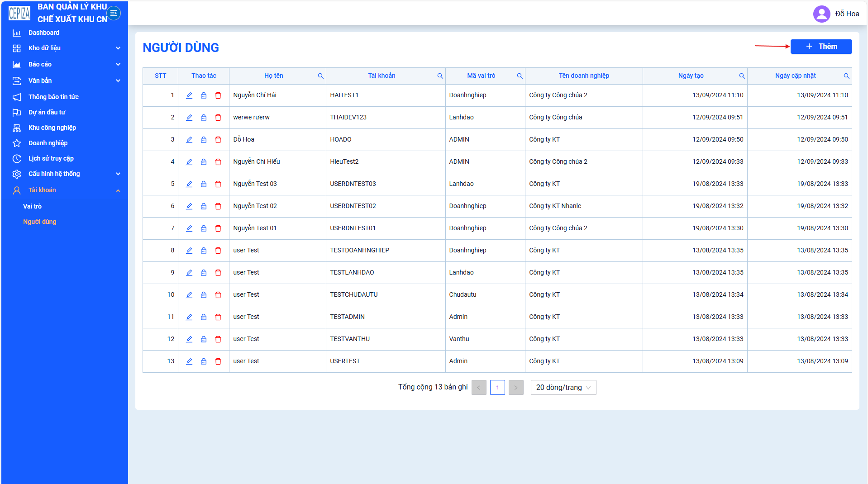Click Thêm button to add user
868x484 pixels.
coord(821,47)
